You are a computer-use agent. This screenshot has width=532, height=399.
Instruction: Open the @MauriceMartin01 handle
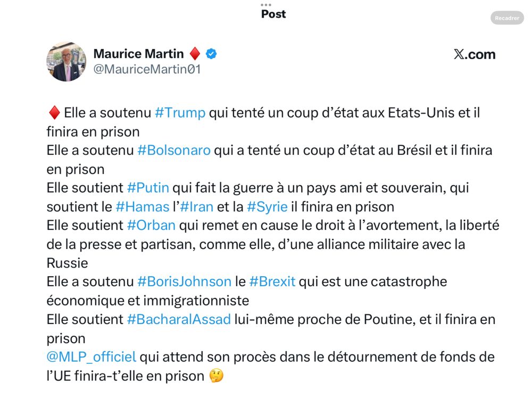click(147, 69)
